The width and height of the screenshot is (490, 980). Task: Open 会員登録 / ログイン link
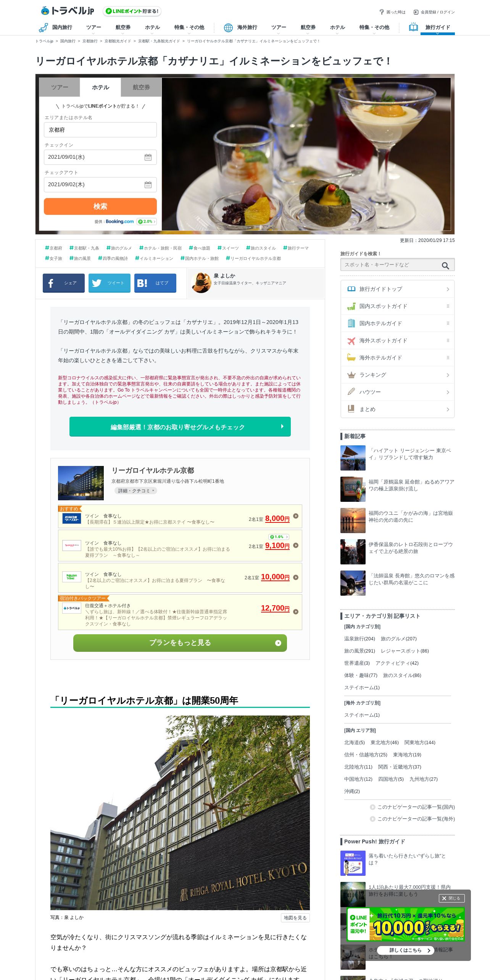point(434,12)
